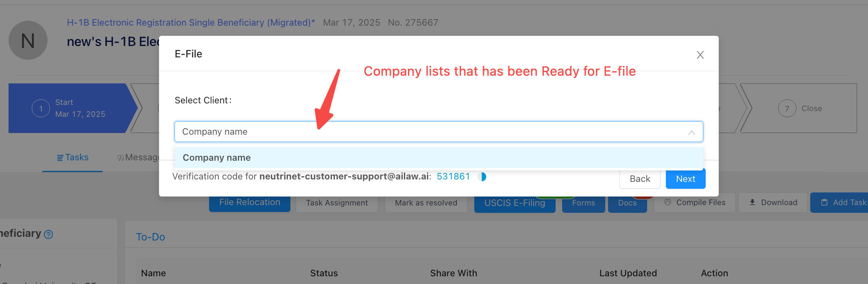Click the Next button
The height and width of the screenshot is (284, 868).
[x=685, y=179]
